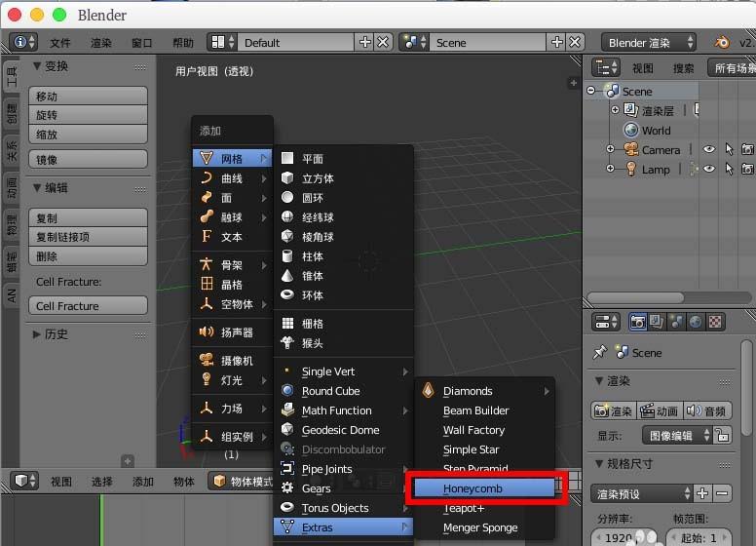Click the Blender logo icon in header
This screenshot has height=546, width=756.
[x=722, y=43]
